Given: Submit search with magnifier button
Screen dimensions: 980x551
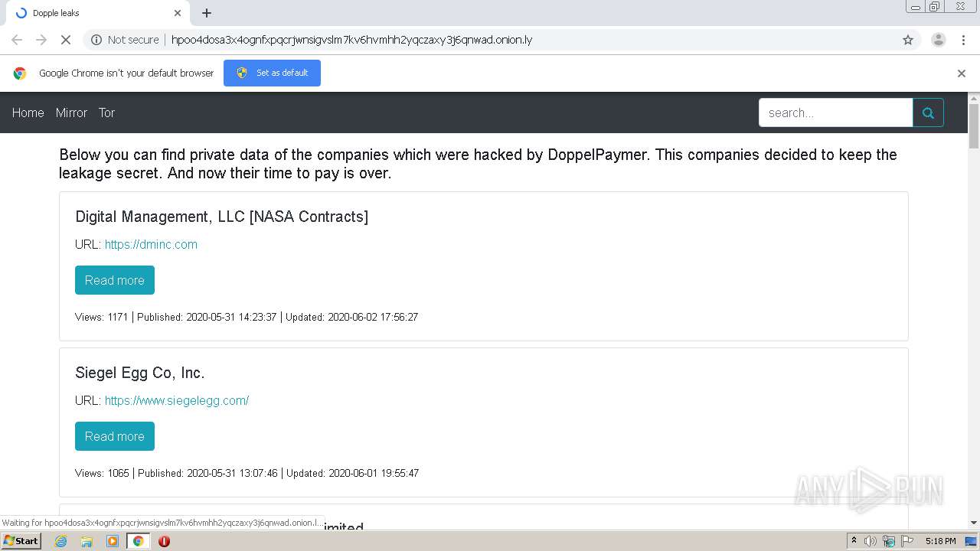Looking at the screenshot, I should click(928, 112).
